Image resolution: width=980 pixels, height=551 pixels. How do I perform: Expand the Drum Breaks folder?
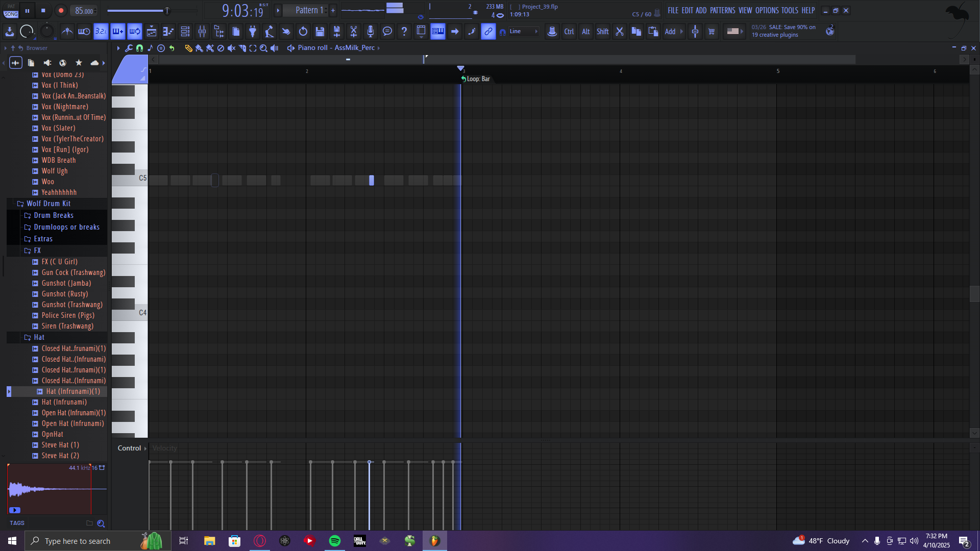pyautogui.click(x=54, y=215)
